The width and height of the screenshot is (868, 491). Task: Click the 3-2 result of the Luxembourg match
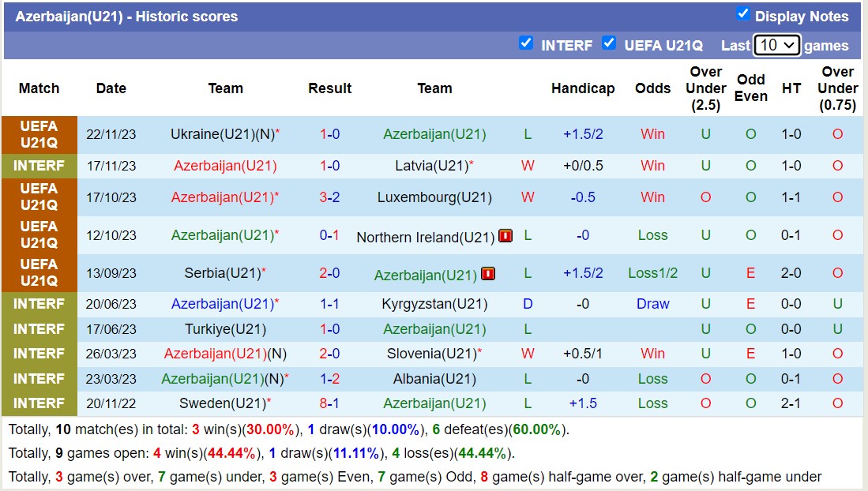(330, 197)
